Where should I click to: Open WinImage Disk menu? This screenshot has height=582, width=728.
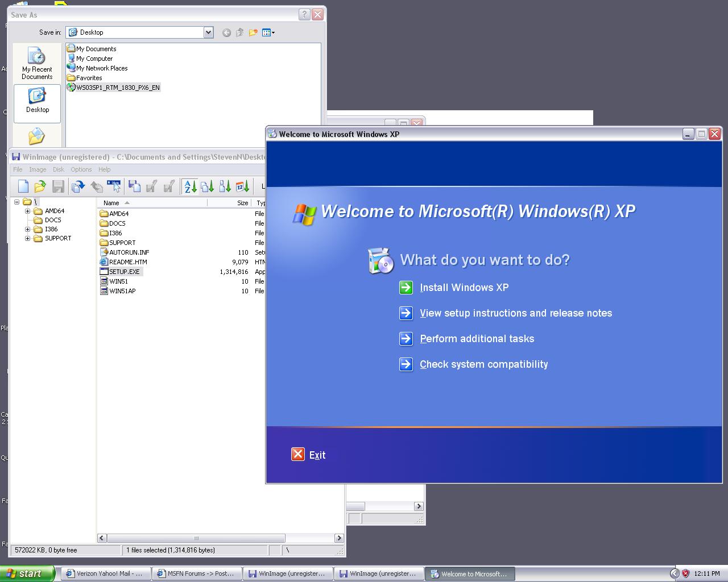click(x=59, y=169)
